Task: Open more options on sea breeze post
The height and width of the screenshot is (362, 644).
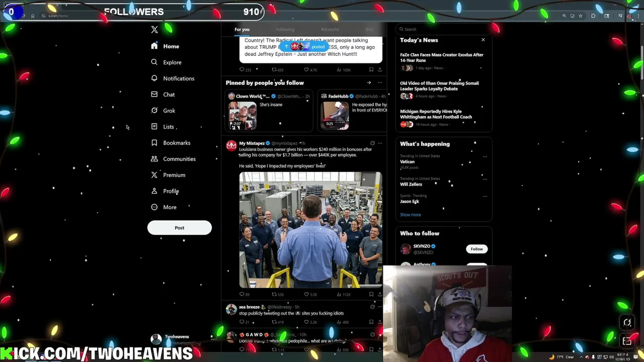Action: [x=380, y=307]
